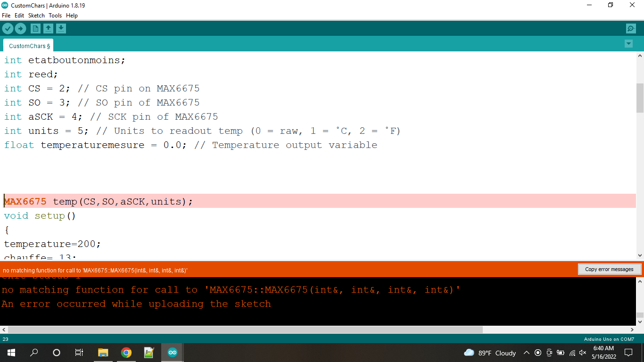The height and width of the screenshot is (362, 644).
Task: Toggle the volume mute icon in tray
Action: [583, 353]
